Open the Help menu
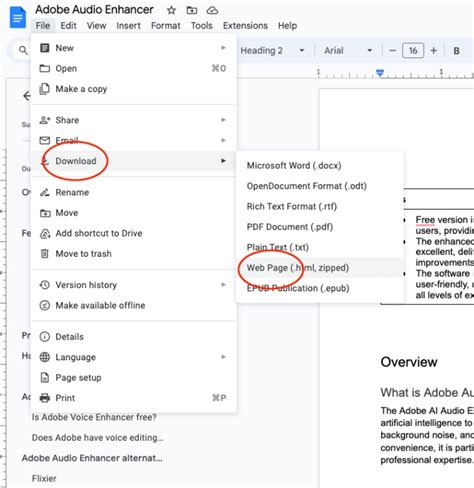This screenshot has width=474, height=488. pos(287,26)
